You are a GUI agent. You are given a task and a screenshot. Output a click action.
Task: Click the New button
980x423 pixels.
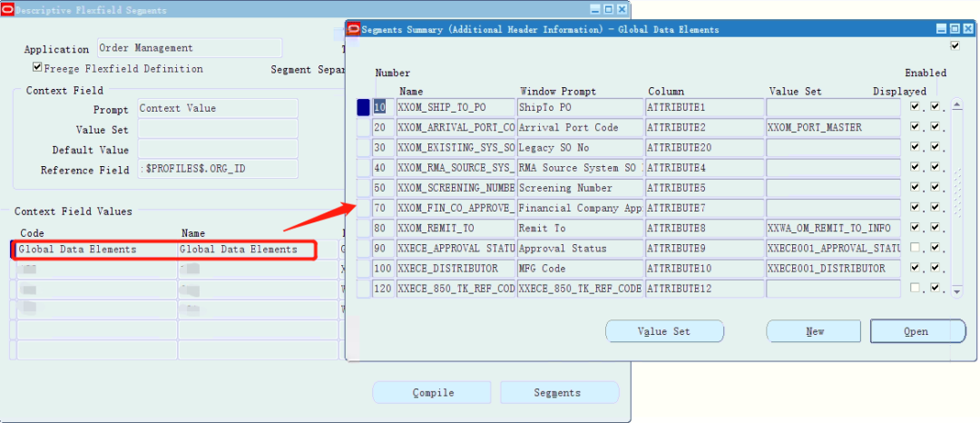click(814, 331)
